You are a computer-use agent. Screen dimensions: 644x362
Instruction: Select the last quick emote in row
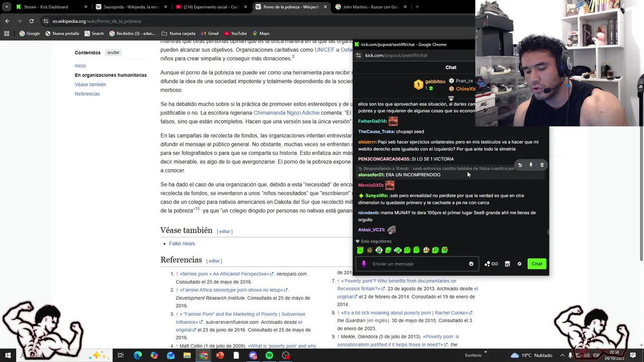pyautogui.click(x=445, y=250)
